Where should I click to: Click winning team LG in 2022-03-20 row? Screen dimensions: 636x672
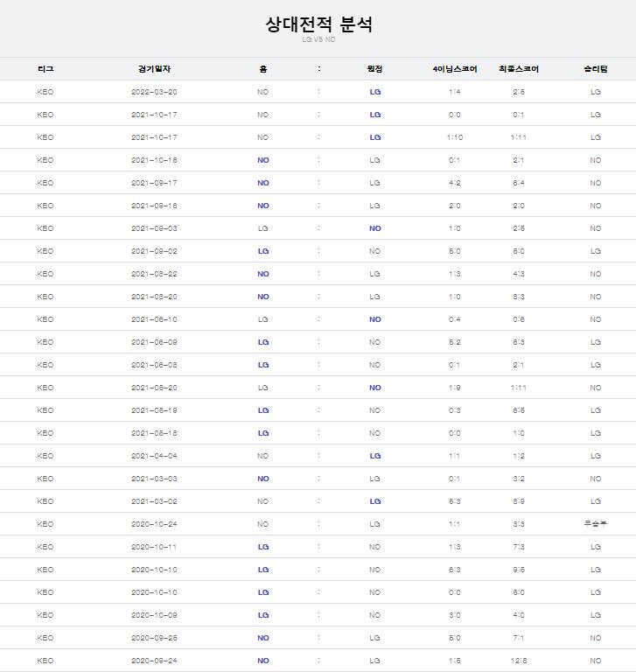[596, 92]
